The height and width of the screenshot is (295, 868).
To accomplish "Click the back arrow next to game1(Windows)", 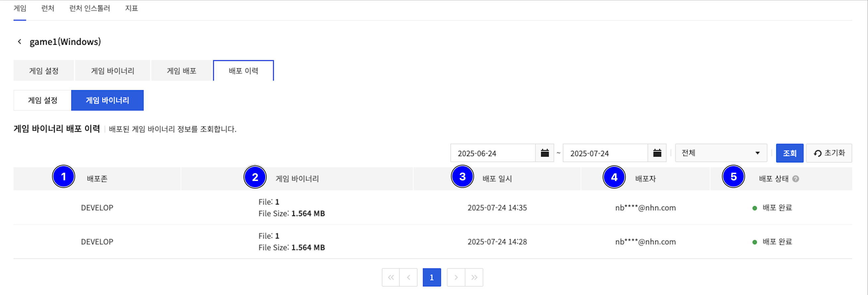I will pos(20,41).
